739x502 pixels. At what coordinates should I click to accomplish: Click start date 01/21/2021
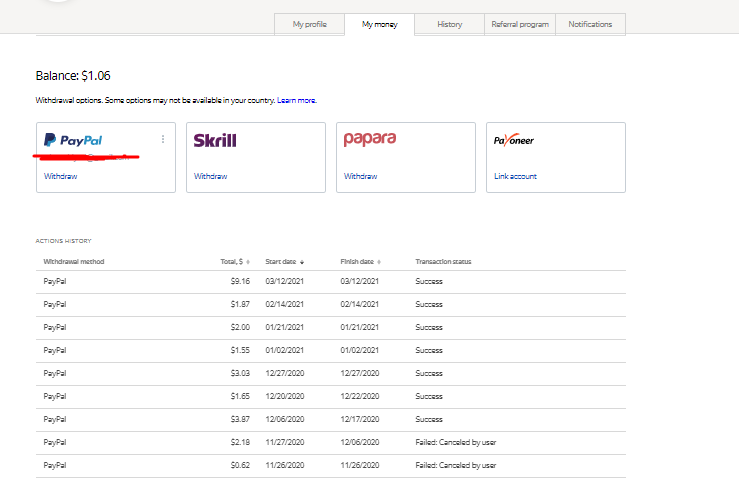tap(285, 328)
